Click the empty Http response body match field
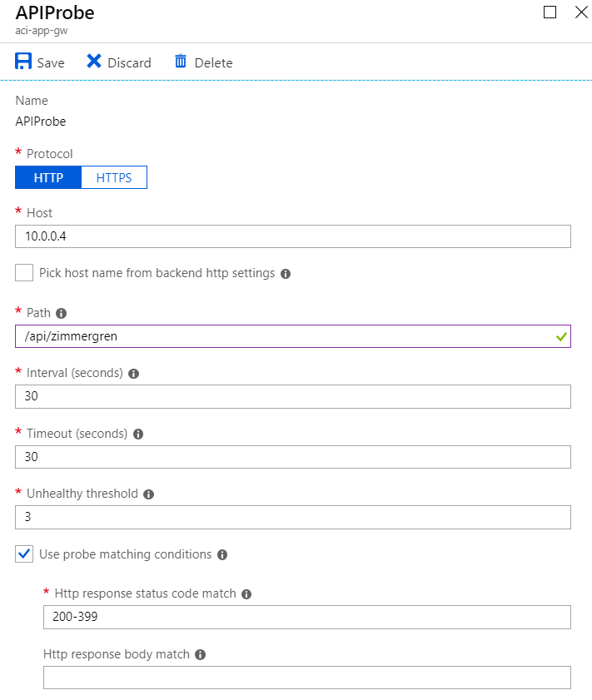The image size is (592, 700). click(x=306, y=677)
